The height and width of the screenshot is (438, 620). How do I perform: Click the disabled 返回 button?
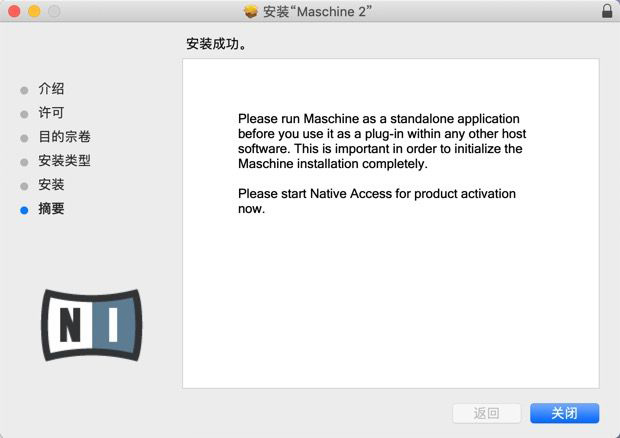click(x=486, y=413)
